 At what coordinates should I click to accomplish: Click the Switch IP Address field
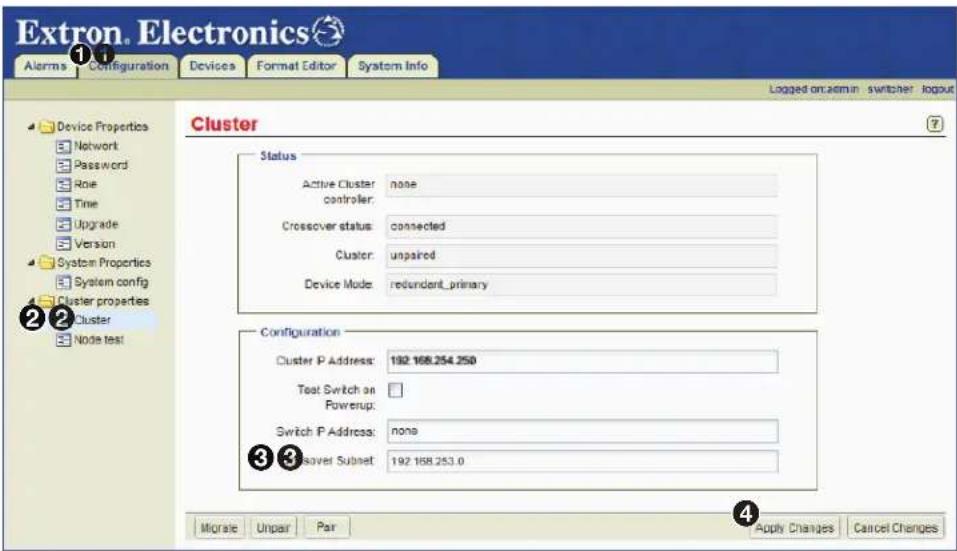point(582,431)
